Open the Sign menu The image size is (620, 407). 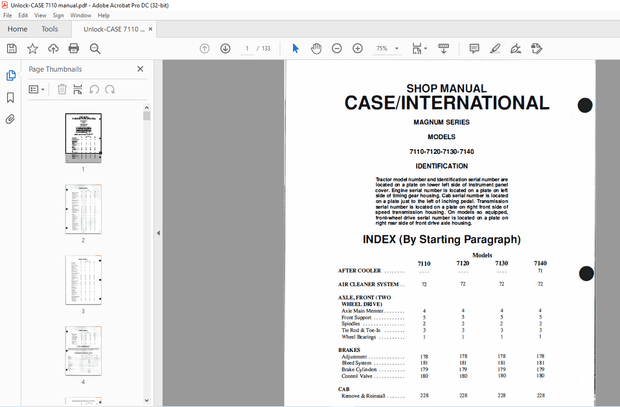tap(58, 15)
